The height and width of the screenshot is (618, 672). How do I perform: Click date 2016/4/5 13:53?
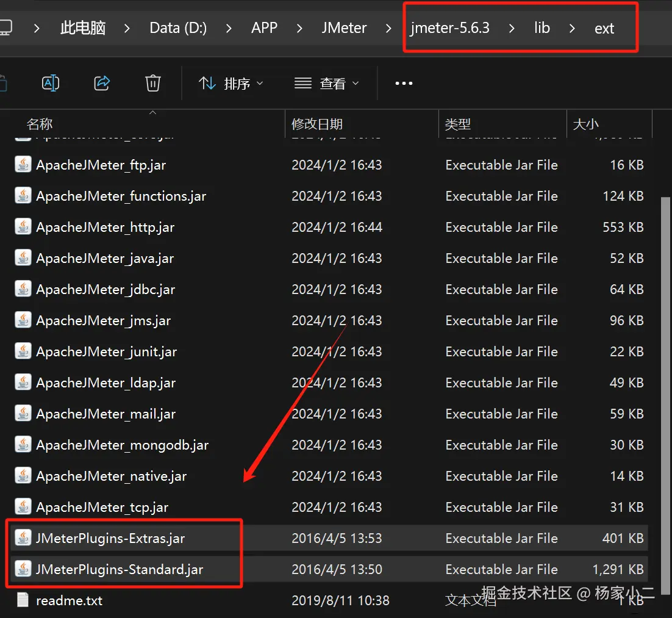pyautogui.click(x=337, y=538)
